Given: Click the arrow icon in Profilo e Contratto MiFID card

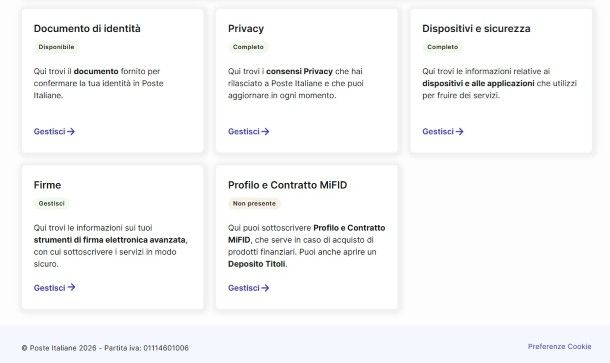Looking at the screenshot, I should [x=265, y=288].
